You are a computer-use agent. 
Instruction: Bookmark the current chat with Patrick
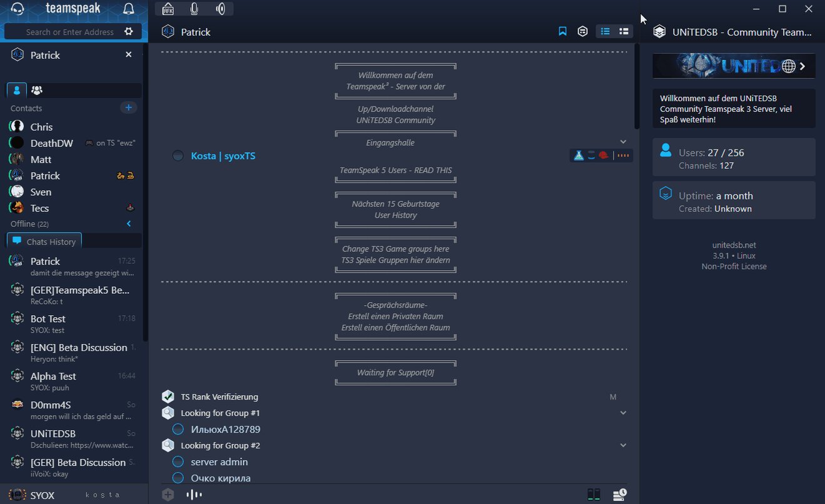click(562, 31)
